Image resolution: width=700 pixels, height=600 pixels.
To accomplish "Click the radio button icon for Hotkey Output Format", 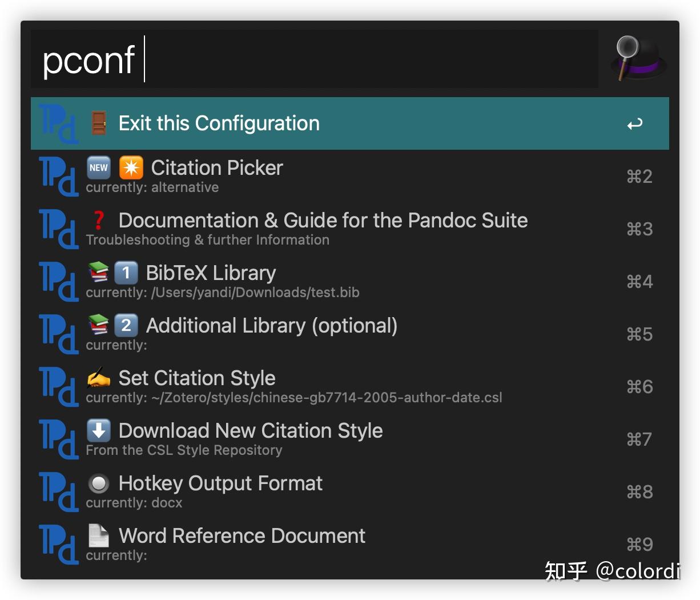I will click(99, 483).
